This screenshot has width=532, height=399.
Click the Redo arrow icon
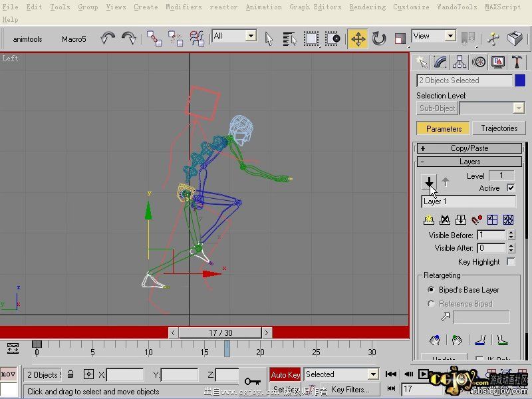point(129,39)
